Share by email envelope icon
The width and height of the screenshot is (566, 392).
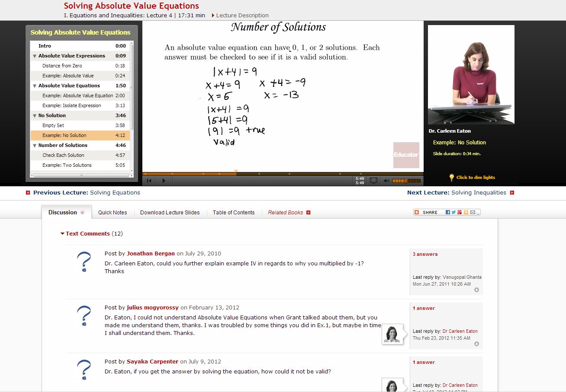click(473, 212)
